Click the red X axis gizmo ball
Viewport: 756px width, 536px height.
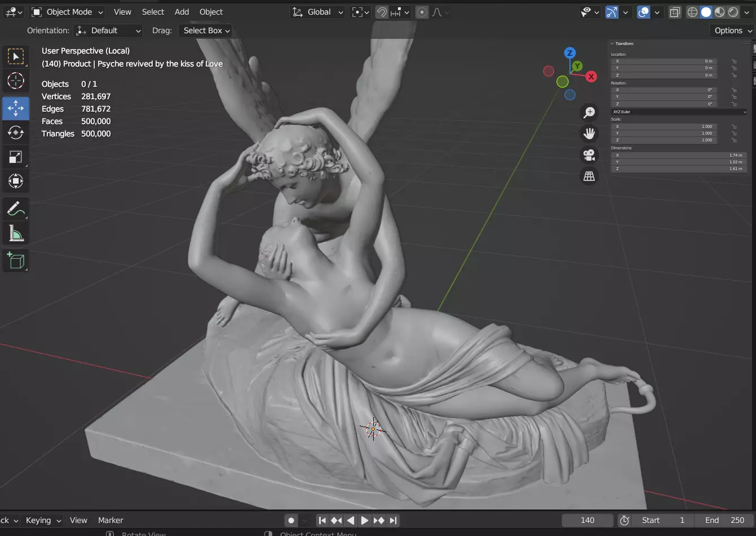tap(591, 77)
